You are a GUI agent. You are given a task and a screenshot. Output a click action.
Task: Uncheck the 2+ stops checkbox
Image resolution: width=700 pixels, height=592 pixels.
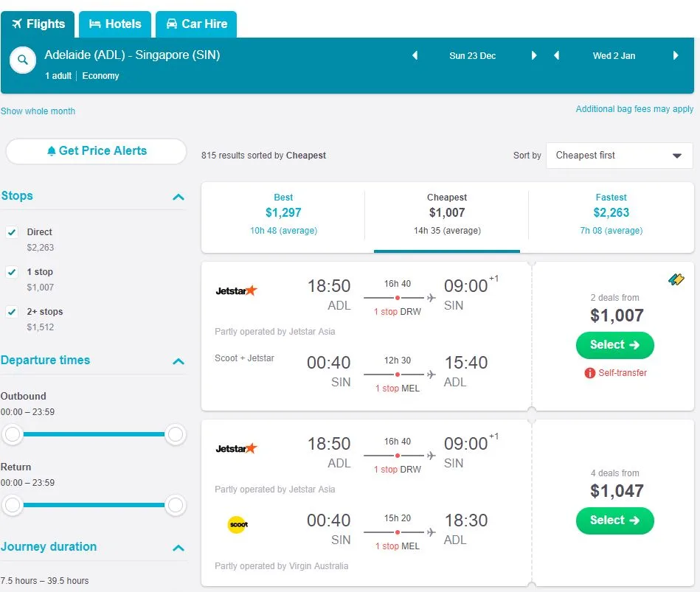pos(12,312)
